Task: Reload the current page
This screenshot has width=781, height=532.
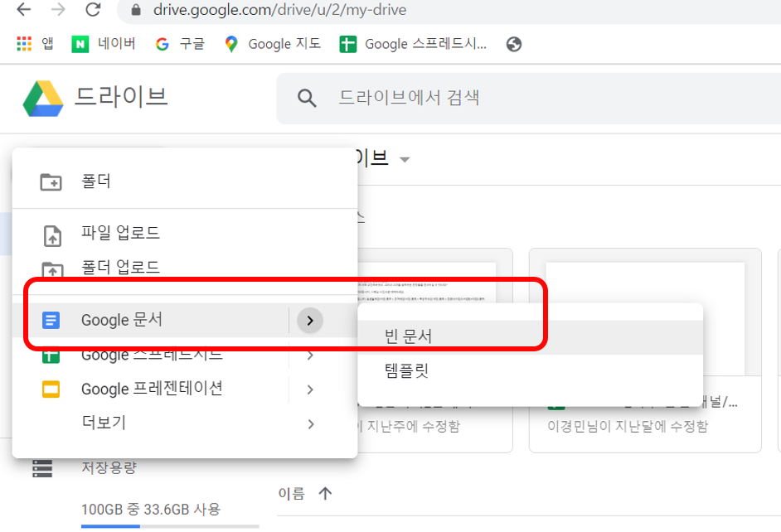Action: (x=93, y=9)
